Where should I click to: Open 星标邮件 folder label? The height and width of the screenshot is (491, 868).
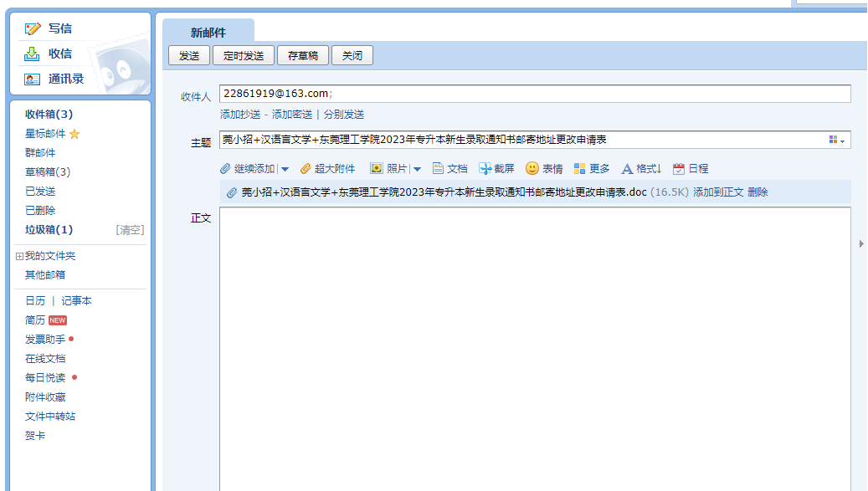pyautogui.click(x=45, y=134)
